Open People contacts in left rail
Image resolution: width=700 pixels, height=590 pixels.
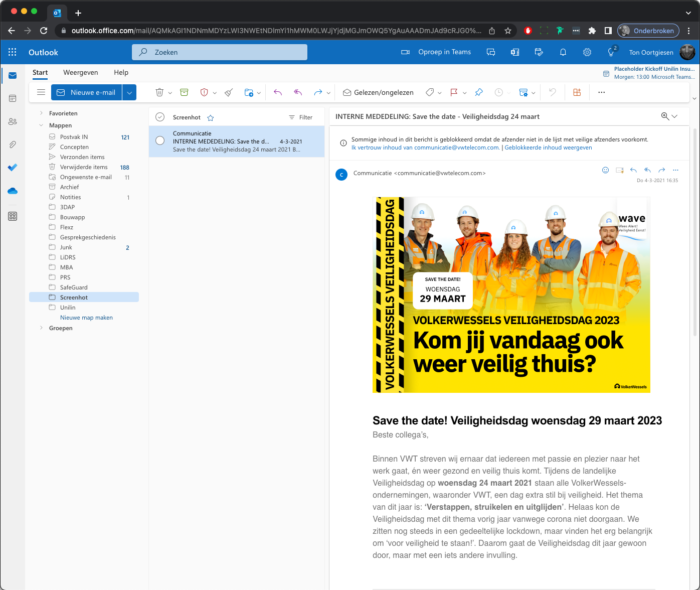pos(13,121)
